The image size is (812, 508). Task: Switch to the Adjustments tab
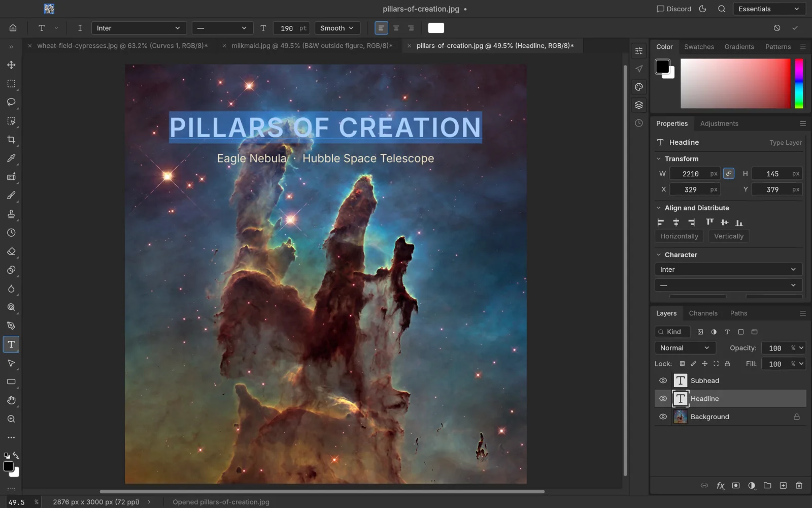[719, 123]
